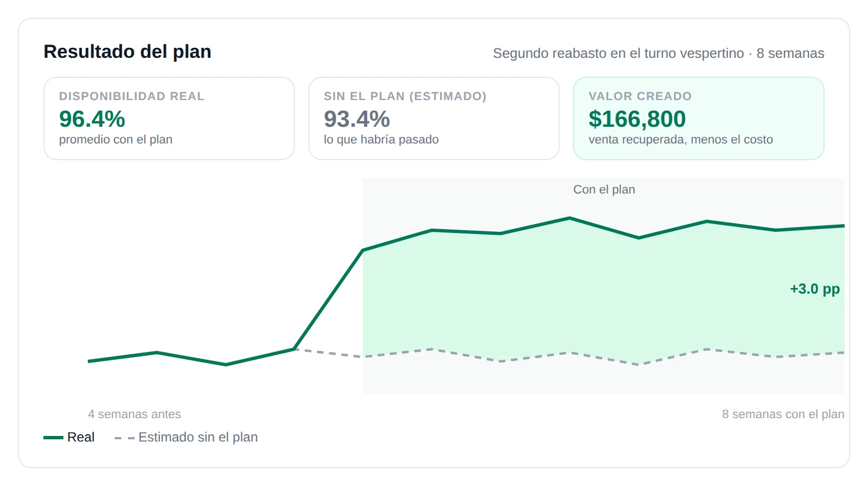Image resolution: width=868 pixels, height=486 pixels.
Task: Click the 'Resultado del plan' heading
Action: click(127, 52)
